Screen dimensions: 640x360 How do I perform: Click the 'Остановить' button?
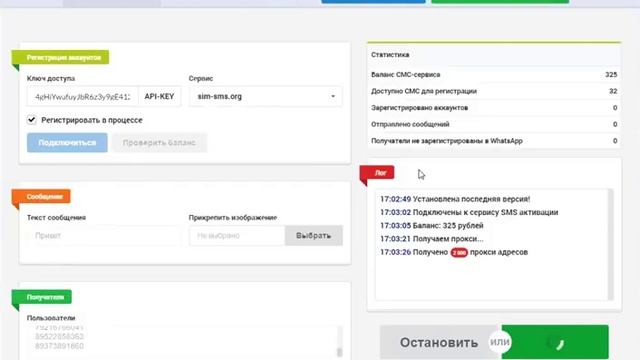coord(439,342)
